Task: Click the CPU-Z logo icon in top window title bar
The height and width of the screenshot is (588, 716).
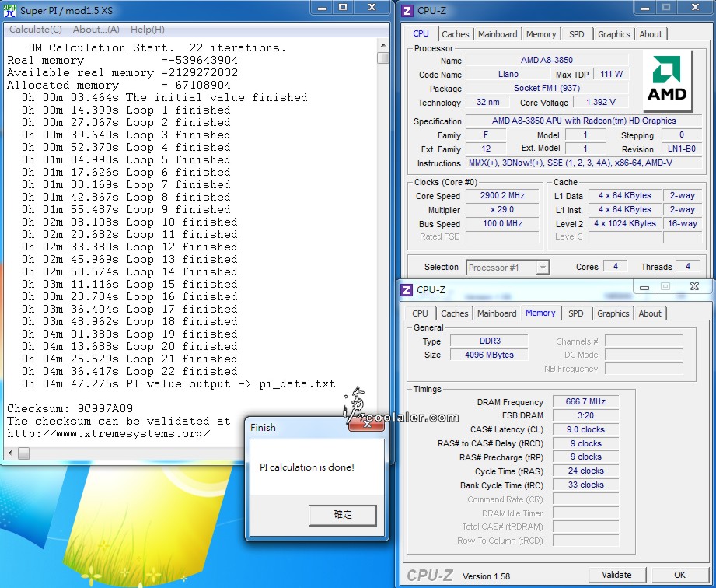Action: click(x=407, y=10)
